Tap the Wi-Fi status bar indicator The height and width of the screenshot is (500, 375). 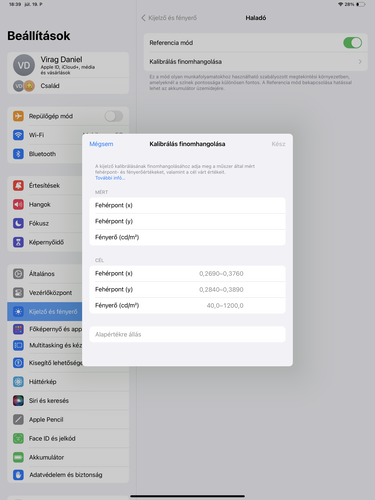340,4
